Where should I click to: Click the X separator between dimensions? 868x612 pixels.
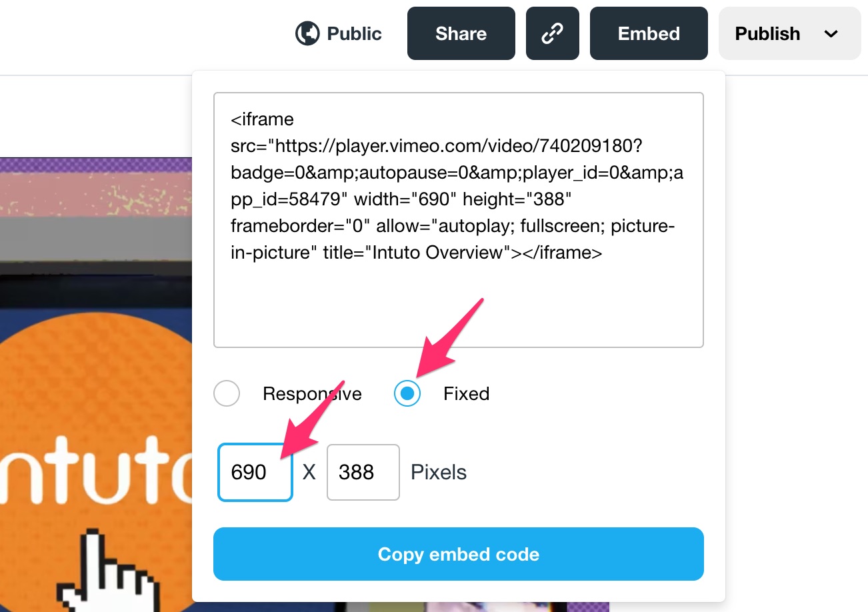pyautogui.click(x=309, y=473)
